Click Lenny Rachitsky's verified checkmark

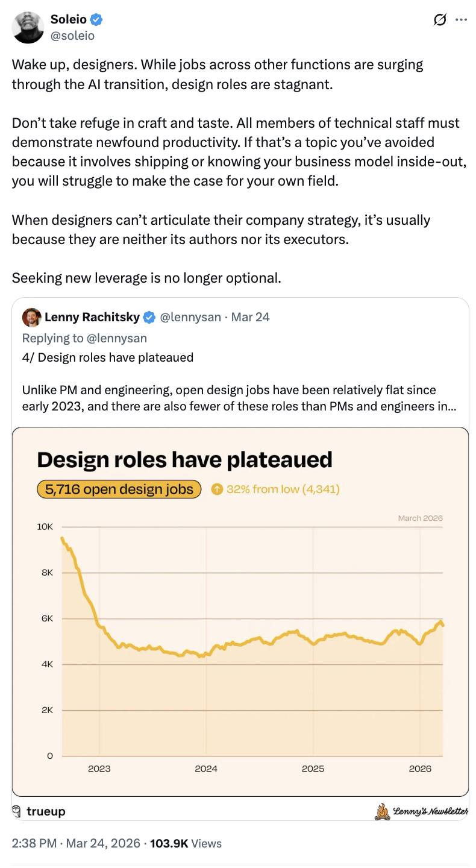tap(149, 317)
